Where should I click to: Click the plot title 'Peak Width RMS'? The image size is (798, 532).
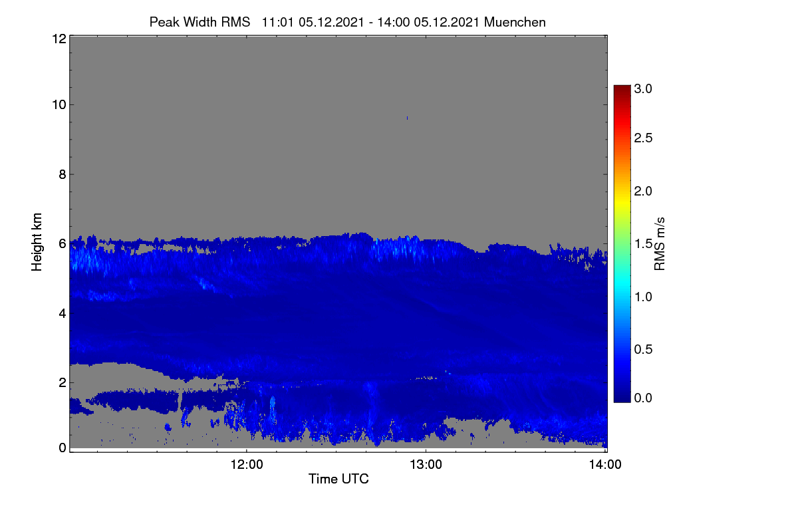pyautogui.click(x=199, y=22)
